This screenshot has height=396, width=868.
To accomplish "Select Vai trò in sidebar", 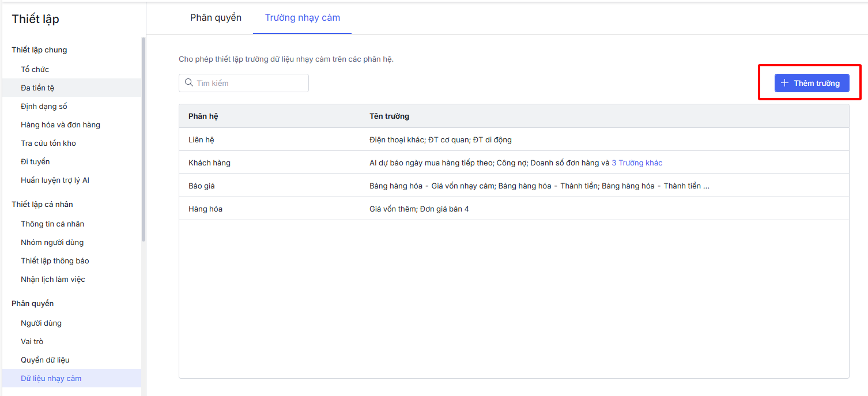I will pos(32,342).
